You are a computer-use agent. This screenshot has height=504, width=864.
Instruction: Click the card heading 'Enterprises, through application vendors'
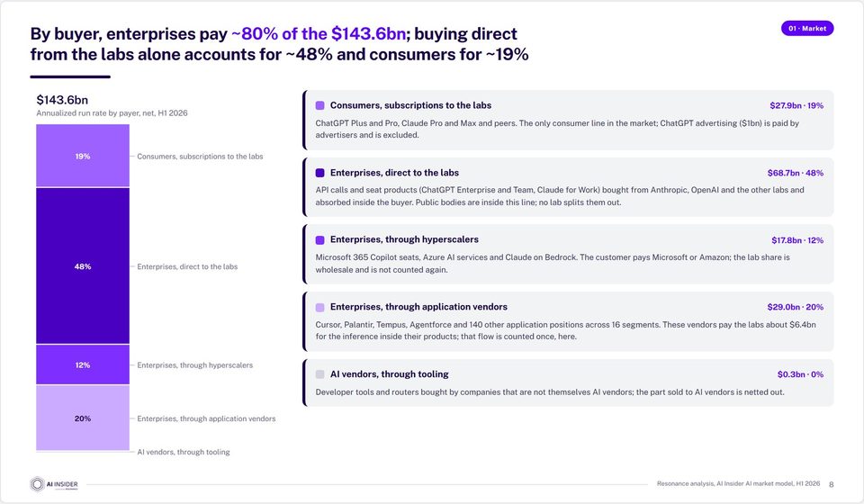point(418,307)
